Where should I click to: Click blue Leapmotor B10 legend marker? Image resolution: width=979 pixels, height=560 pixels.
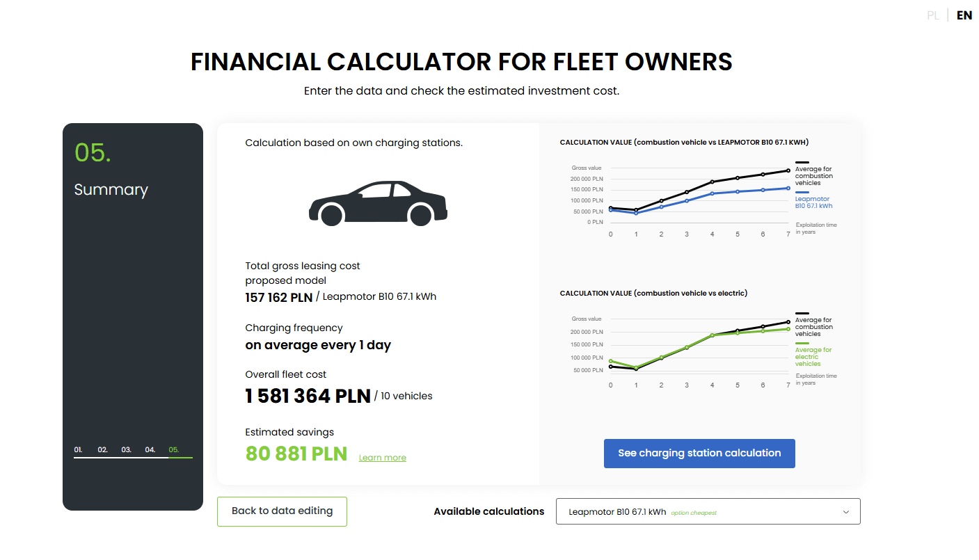pyautogui.click(x=802, y=193)
